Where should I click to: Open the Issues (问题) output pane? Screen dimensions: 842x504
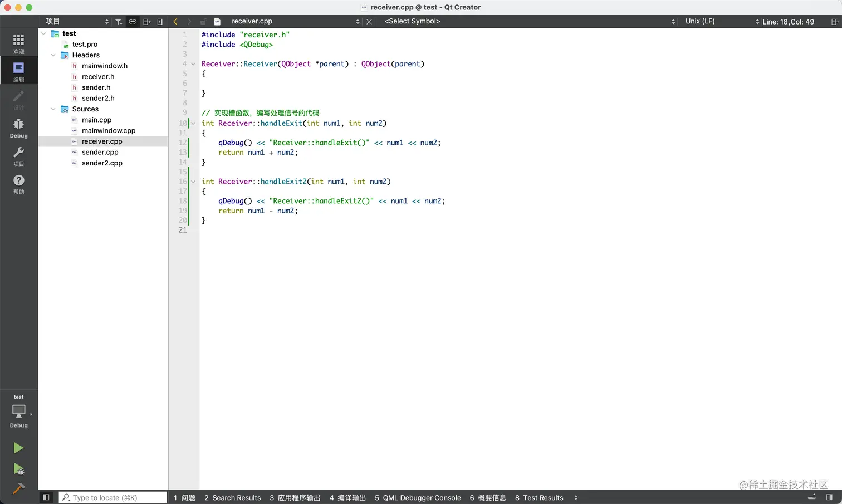click(x=184, y=497)
